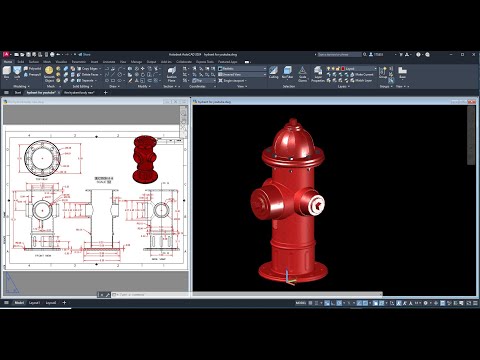Click the Delete Faces tool
This screenshot has width=480, height=360.
[x=88, y=75]
